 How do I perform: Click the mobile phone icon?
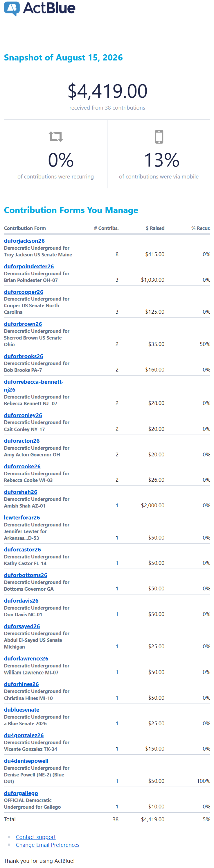tap(159, 136)
